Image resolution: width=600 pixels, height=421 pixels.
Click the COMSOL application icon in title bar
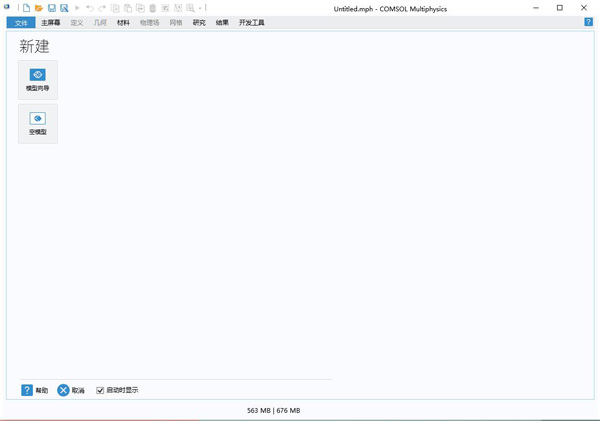(x=7, y=7)
